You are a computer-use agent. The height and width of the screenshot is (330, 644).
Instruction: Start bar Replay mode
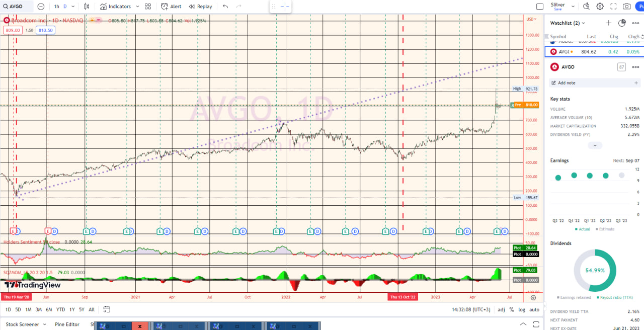click(200, 7)
